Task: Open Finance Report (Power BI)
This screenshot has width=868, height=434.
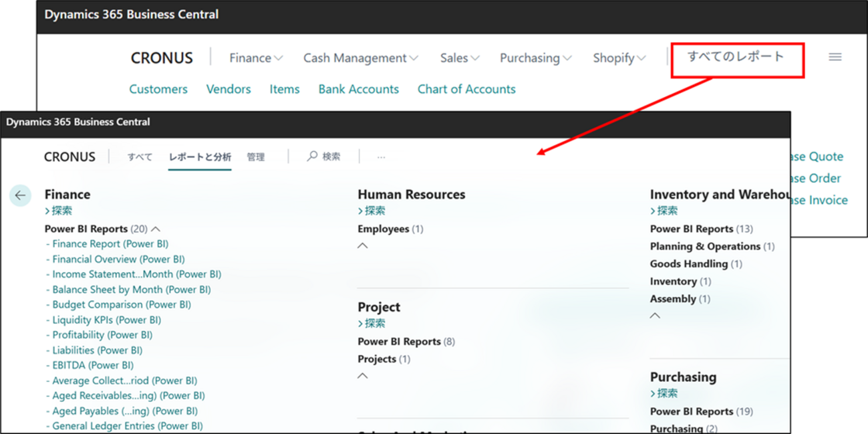Action: coord(110,244)
